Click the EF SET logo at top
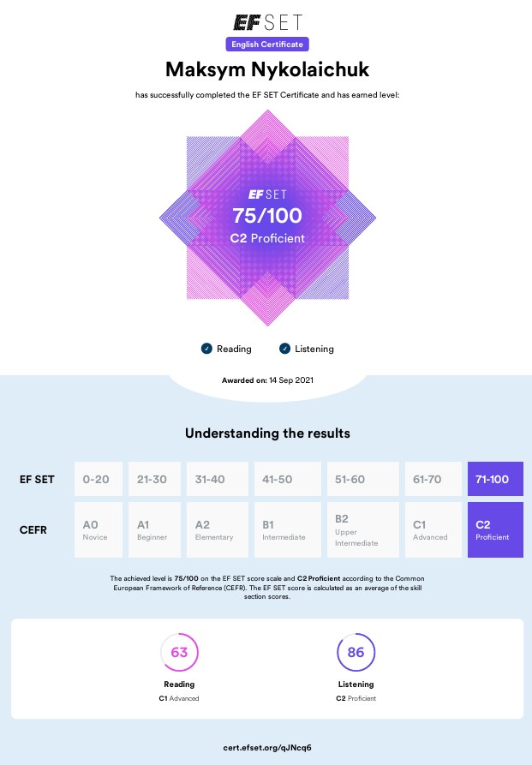Screen dimensions: 532x765 click(x=266, y=22)
